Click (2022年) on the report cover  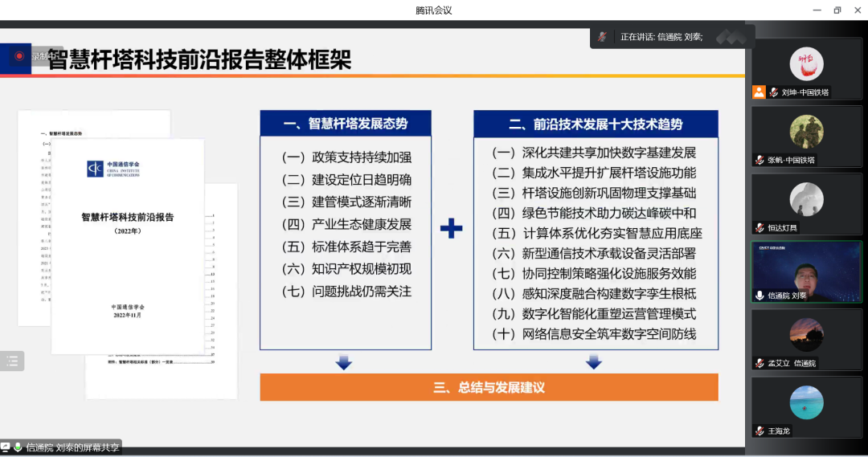[x=128, y=231]
